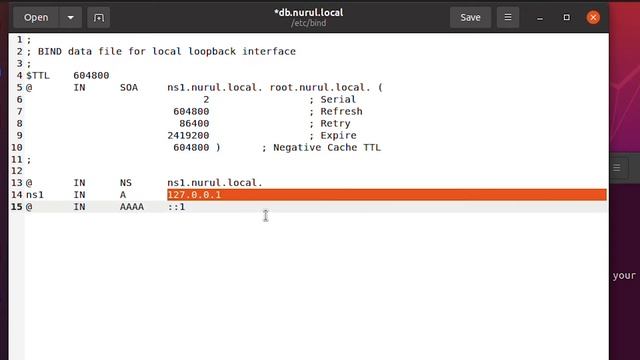Click line number 12 in the gutter
Image resolution: width=640 pixels, height=360 pixels.
(x=17, y=171)
